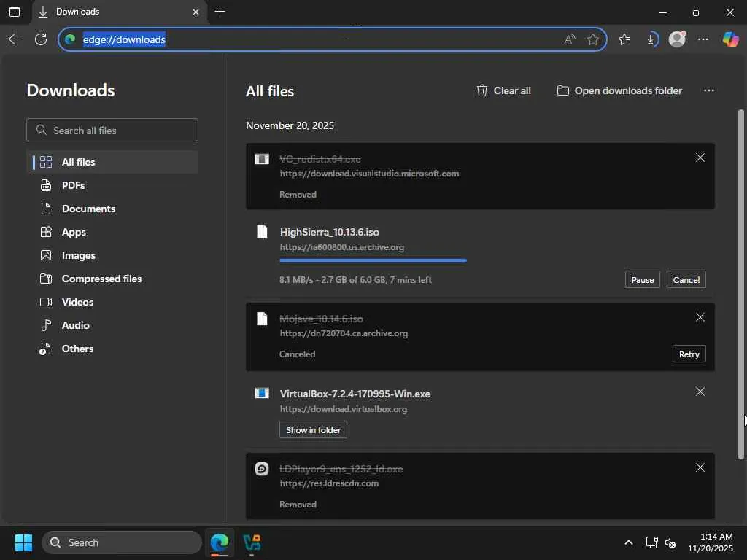Remove VC_redist.x64.exe entry from list
This screenshot has height=560, width=747.
[700, 158]
